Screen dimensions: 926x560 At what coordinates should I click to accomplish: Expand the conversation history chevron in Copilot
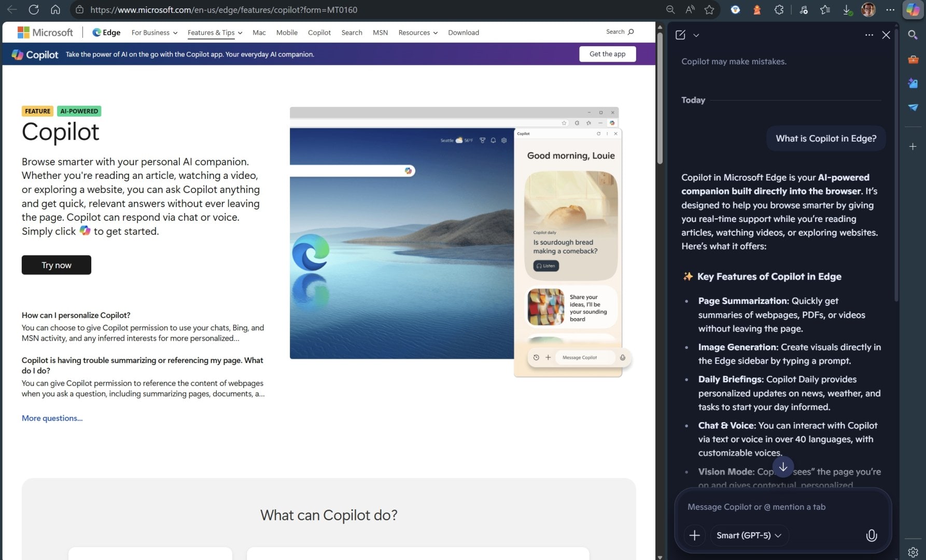[696, 35]
